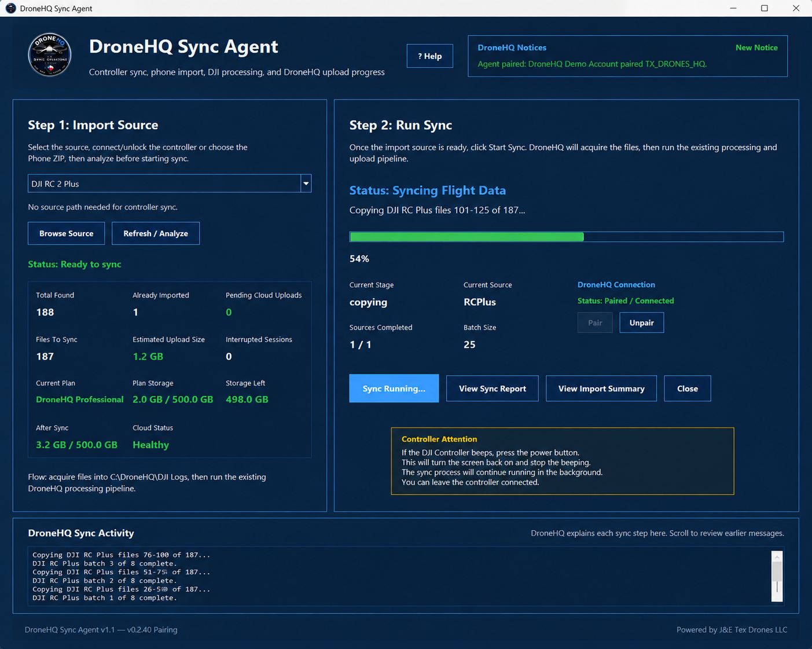Click 'Status: Ready to sync' text
The image size is (812, 649).
[x=75, y=264]
